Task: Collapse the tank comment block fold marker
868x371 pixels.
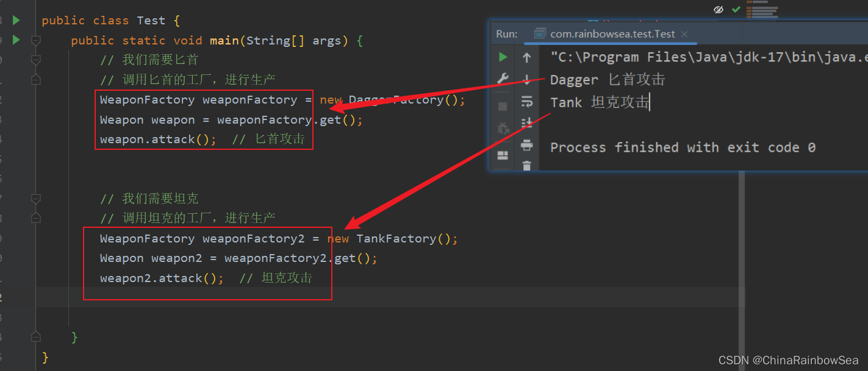Action: [x=36, y=199]
